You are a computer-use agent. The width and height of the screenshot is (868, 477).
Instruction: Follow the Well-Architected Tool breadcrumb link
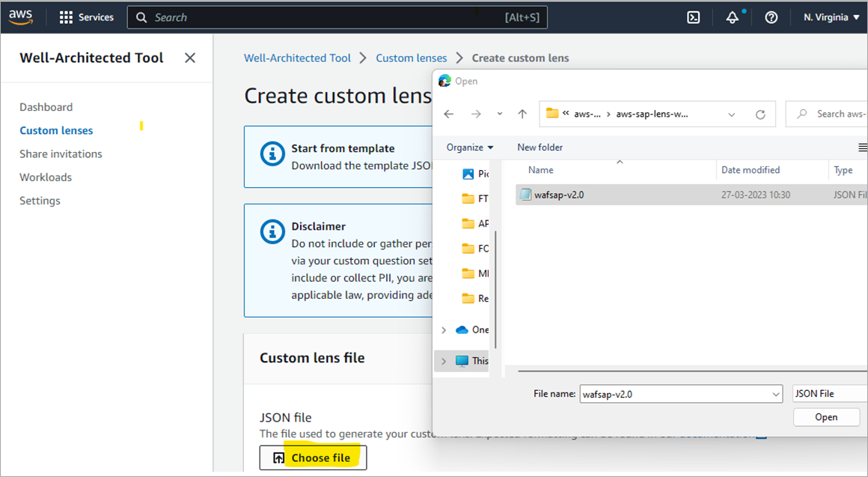click(x=297, y=58)
